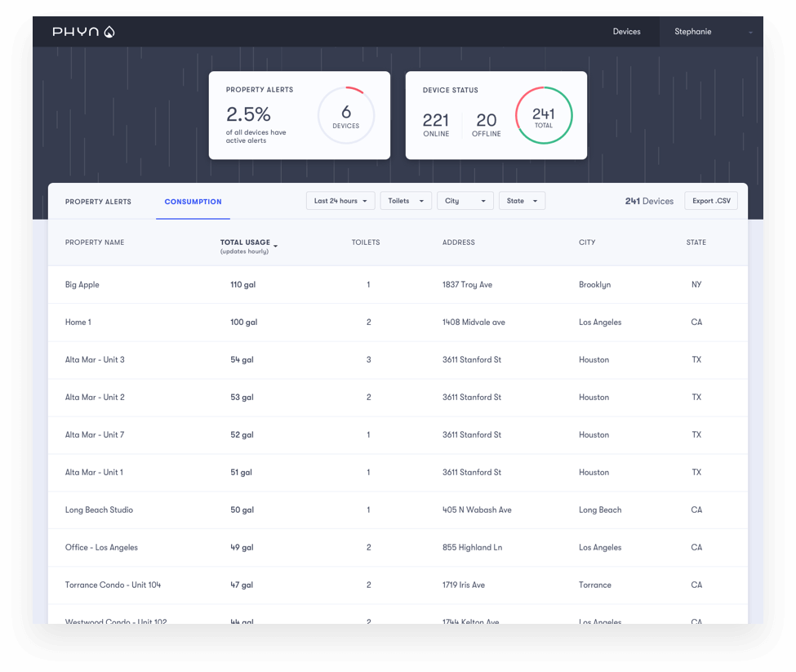Click the Total Usage sort arrow
The image size is (796, 672).
276,245
